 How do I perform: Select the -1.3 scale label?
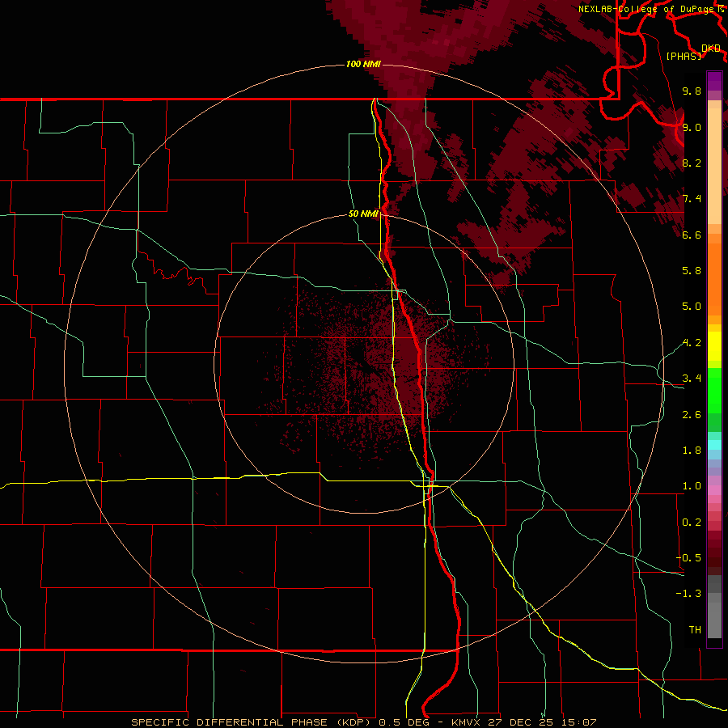pos(688,594)
